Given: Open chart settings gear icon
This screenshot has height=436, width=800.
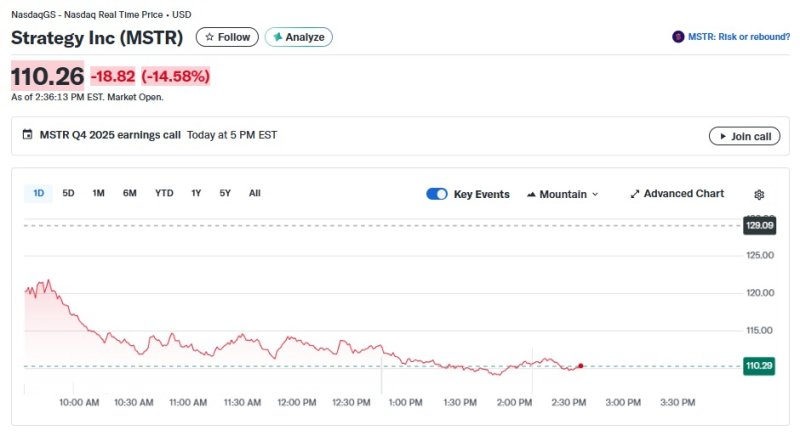Looking at the screenshot, I should [759, 194].
